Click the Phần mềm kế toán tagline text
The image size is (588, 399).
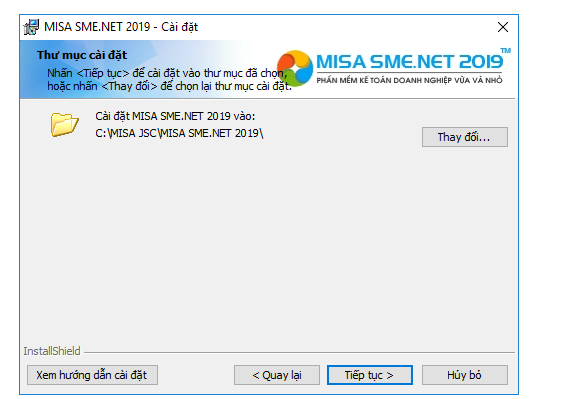coord(409,80)
